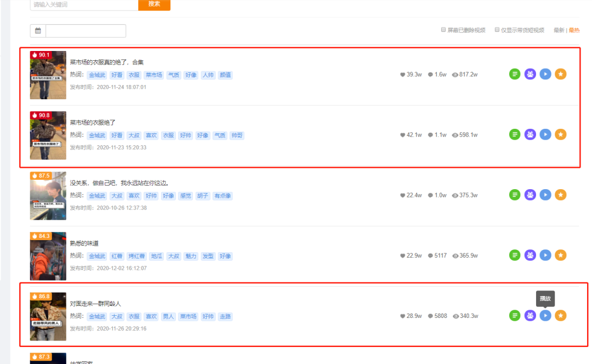Favorite the 90.1 video with the star icon

click(561, 74)
